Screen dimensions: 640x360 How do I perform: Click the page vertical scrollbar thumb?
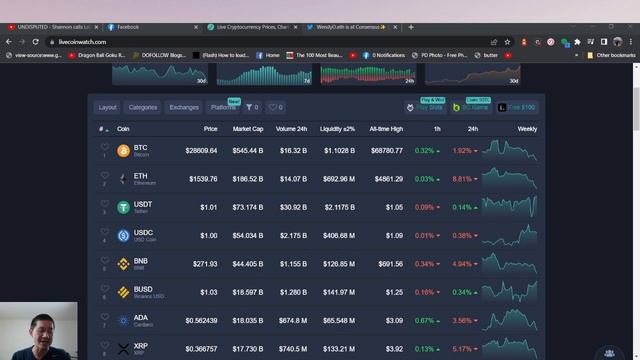636,109
